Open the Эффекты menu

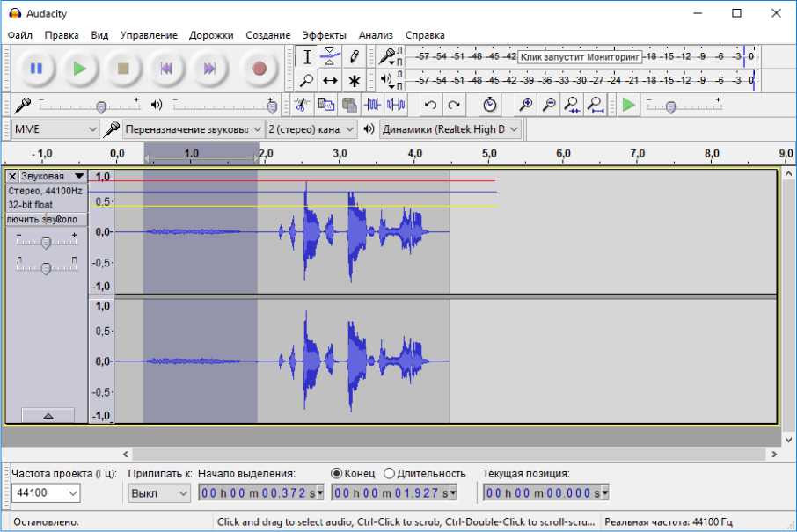pyautogui.click(x=324, y=35)
